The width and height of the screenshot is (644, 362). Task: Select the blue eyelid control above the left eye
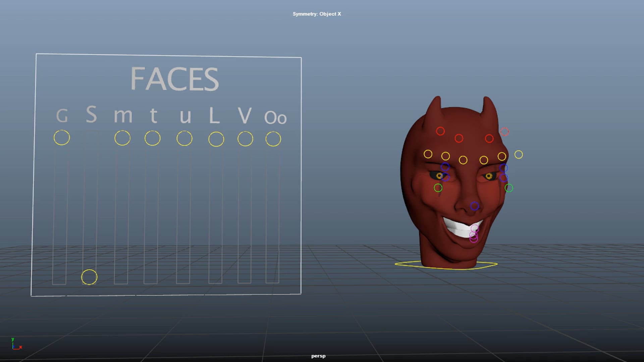pos(445,167)
